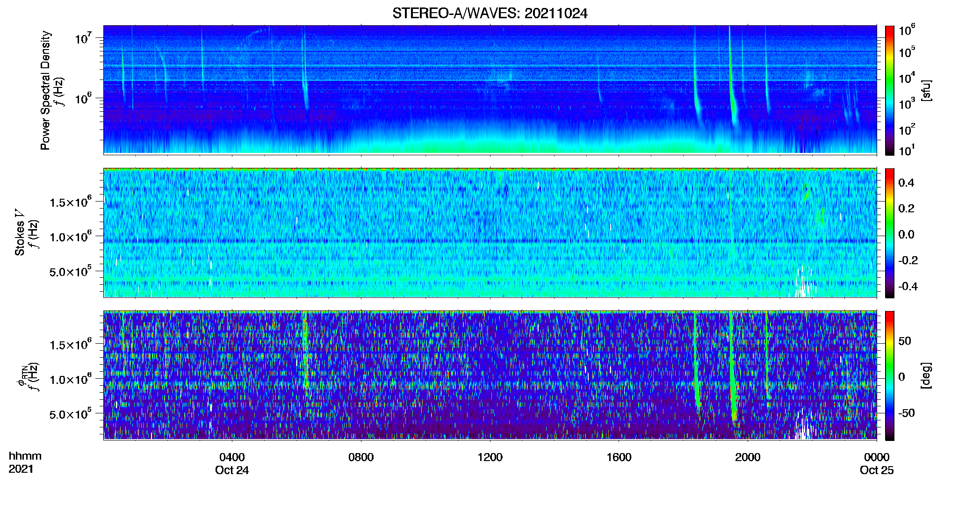Click inside the φRTN direction spectrogram panel
Screen dimensions: 980x505
(490, 375)
